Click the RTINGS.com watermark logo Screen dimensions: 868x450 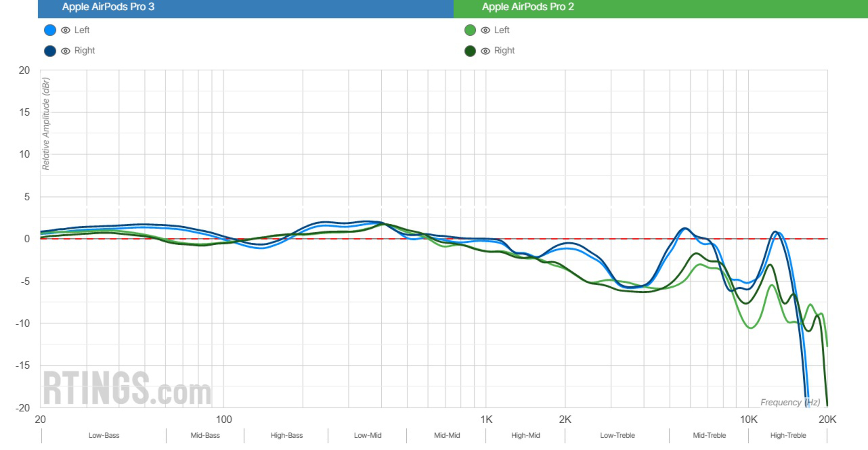pyautogui.click(x=127, y=388)
